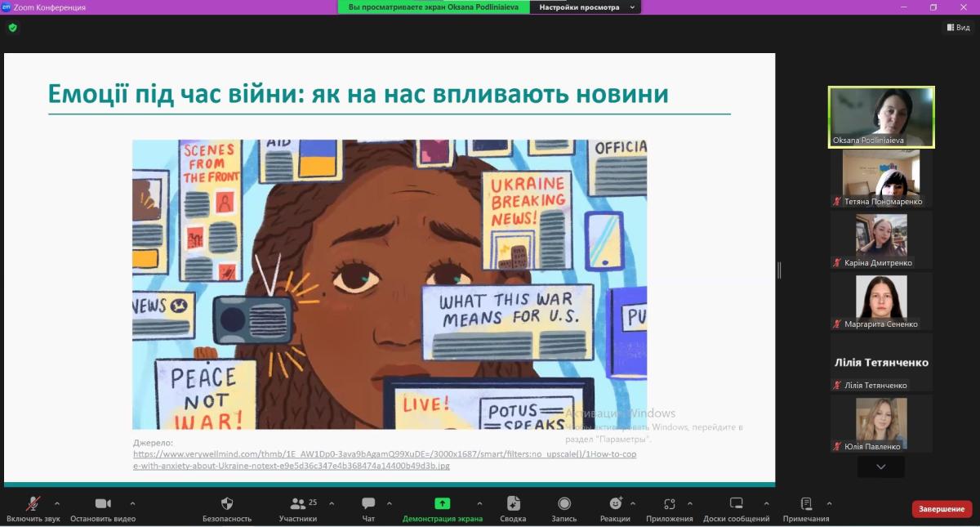The width and height of the screenshot is (980, 527).
Task: Start recording with Запись icon
Action: click(563, 503)
